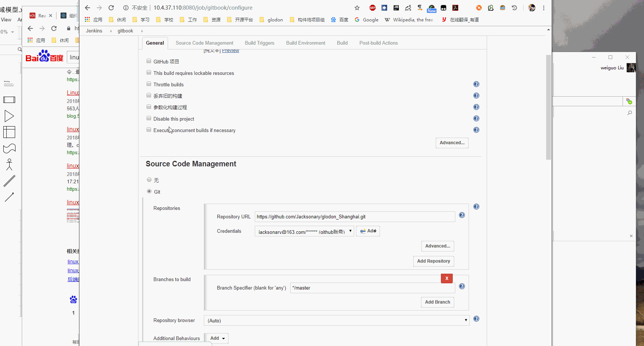
Task: Click the gitbook breadcrumb link
Action: 126,31
